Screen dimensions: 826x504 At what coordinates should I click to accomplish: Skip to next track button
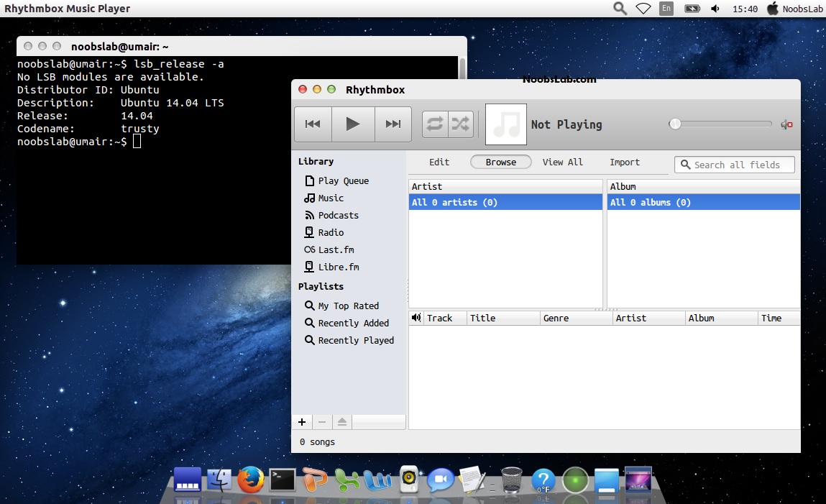click(x=393, y=124)
